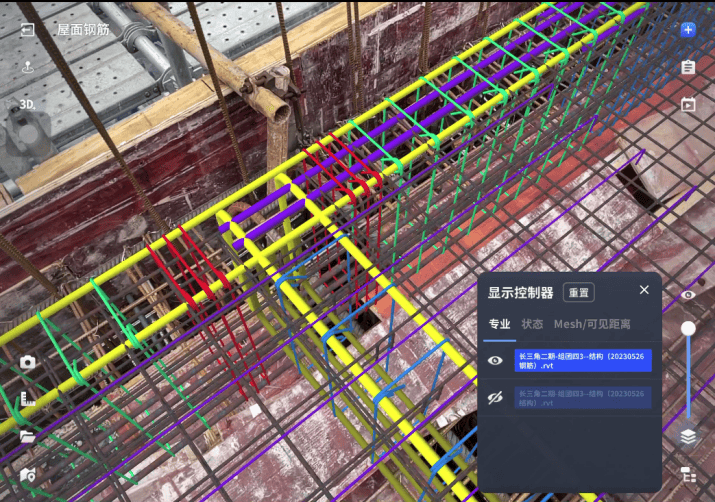
Task: Click the upload/share icon in left sidebar
Action: click(28, 67)
